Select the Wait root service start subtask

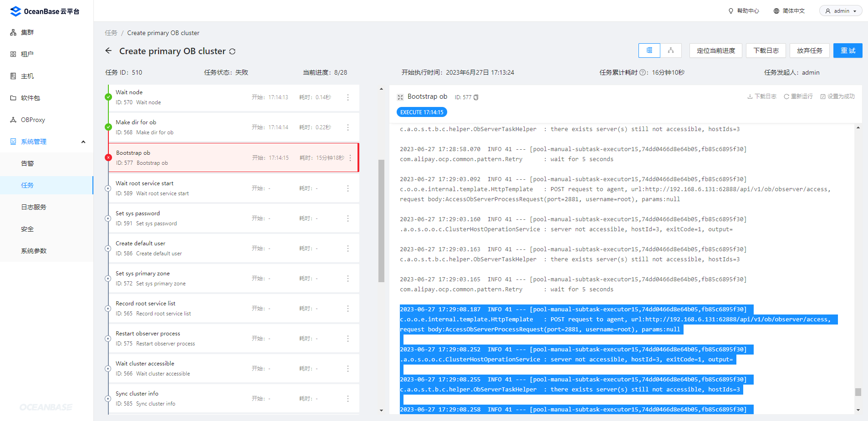[234, 188]
